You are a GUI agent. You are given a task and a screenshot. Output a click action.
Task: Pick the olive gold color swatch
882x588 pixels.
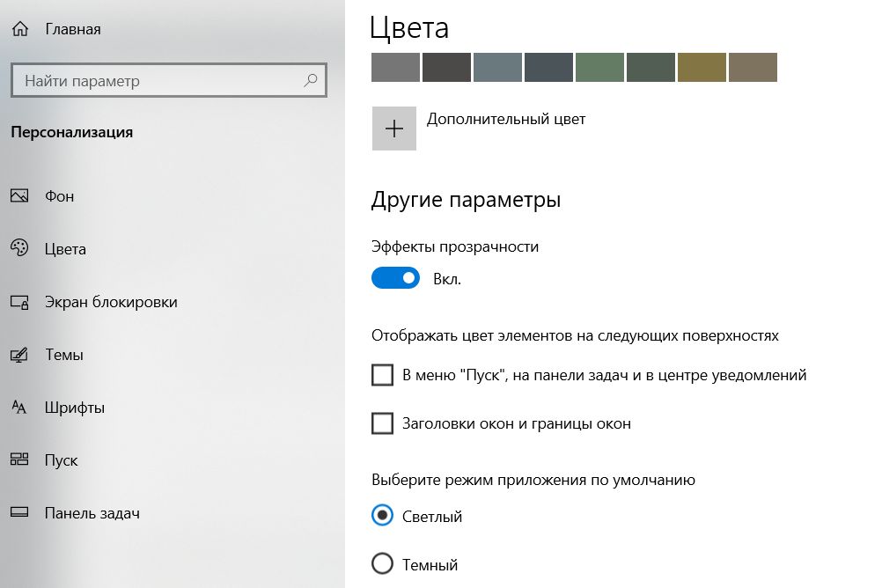point(702,67)
